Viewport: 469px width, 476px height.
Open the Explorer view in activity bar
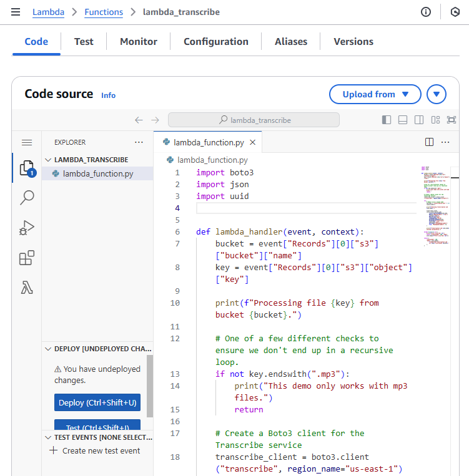point(26,168)
